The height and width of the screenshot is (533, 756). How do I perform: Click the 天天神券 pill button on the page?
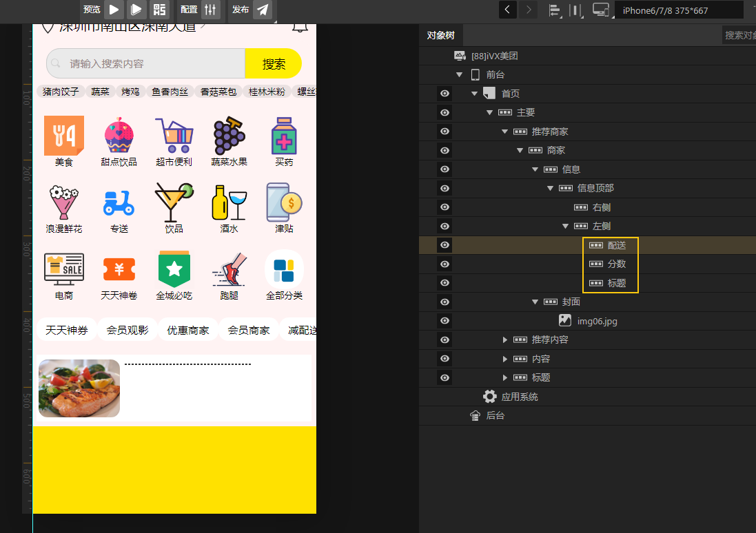pyautogui.click(x=66, y=330)
